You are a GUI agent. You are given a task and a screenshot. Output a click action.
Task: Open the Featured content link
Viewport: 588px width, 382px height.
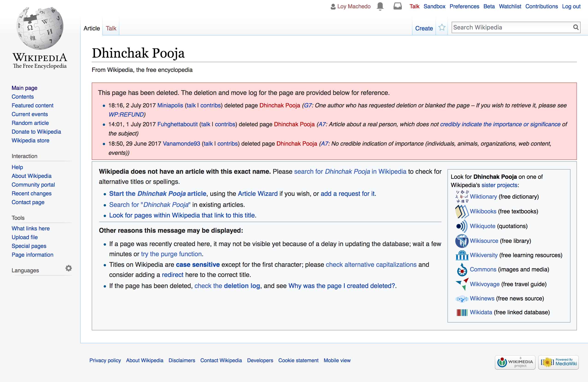32,106
